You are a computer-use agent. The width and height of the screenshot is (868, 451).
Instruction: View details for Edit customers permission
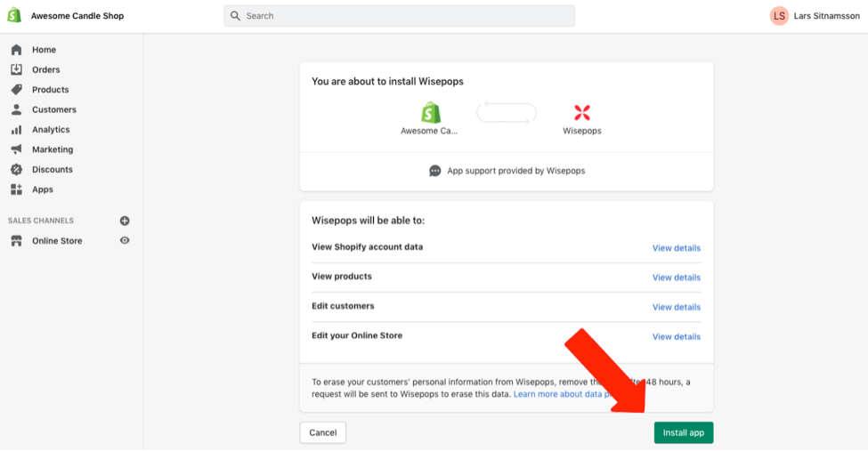(676, 307)
